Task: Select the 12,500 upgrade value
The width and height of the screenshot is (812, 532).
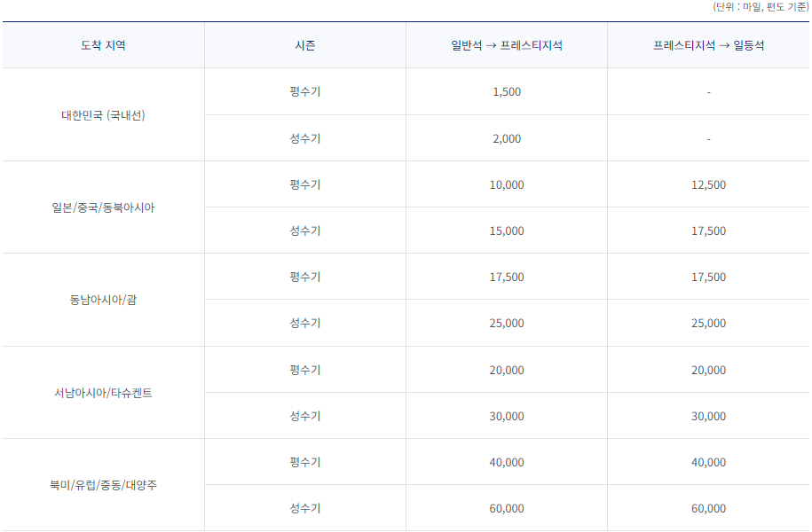Action: coord(707,184)
